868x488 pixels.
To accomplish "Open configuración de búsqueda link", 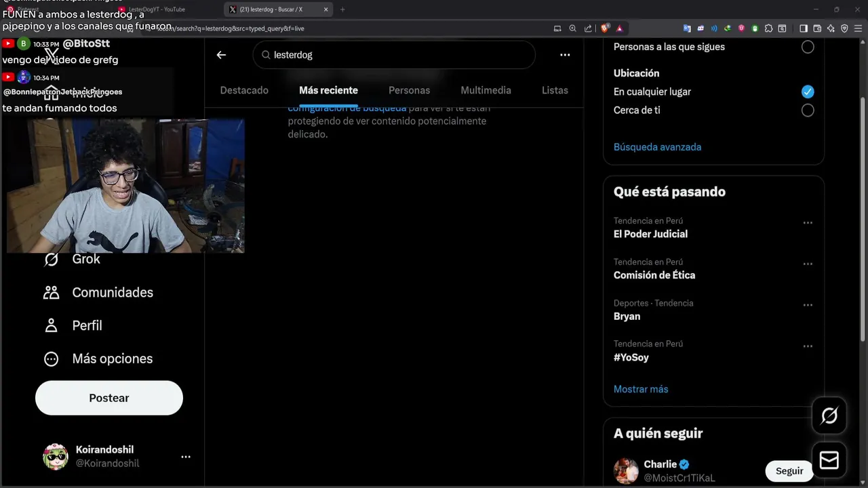I will [x=347, y=108].
